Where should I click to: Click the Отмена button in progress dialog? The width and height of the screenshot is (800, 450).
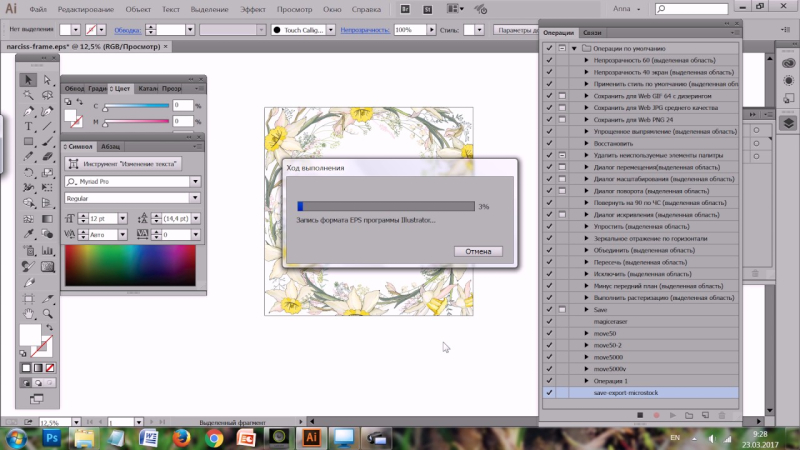[477, 251]
